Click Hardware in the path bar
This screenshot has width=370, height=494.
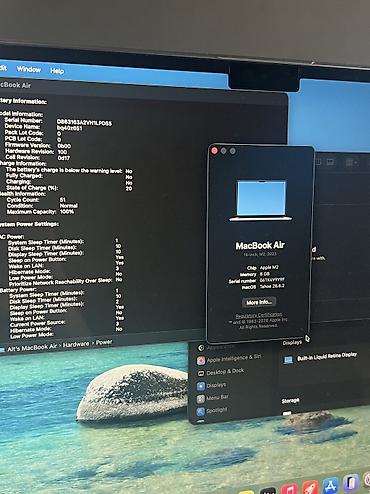point(76,344)
